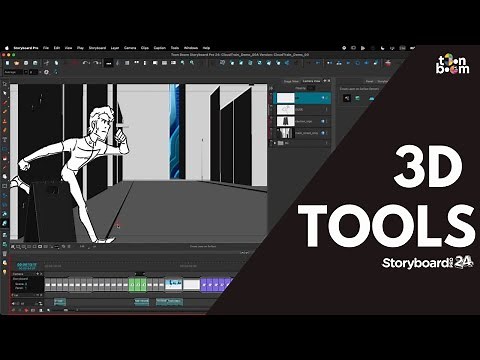Screen dimensions: 480x360
Task: Click the Cut scissors icon in toolbar
Action: tap(46, 63)
